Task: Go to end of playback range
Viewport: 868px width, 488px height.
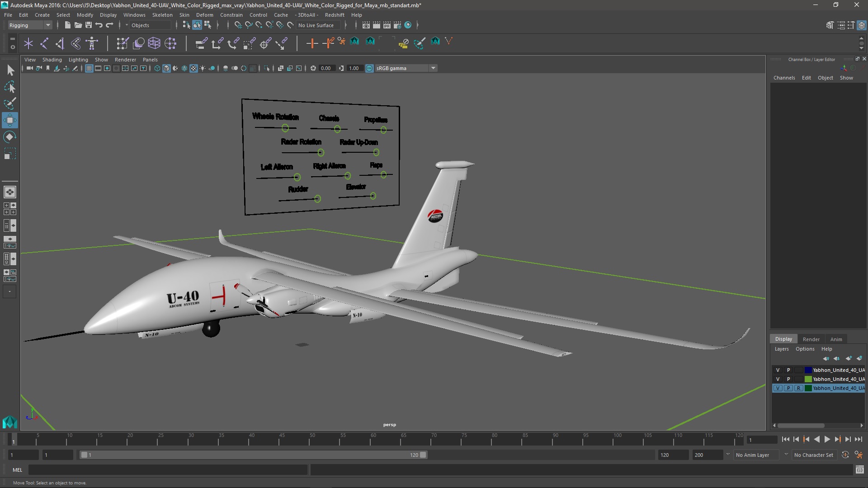Action: coord(859,439)
